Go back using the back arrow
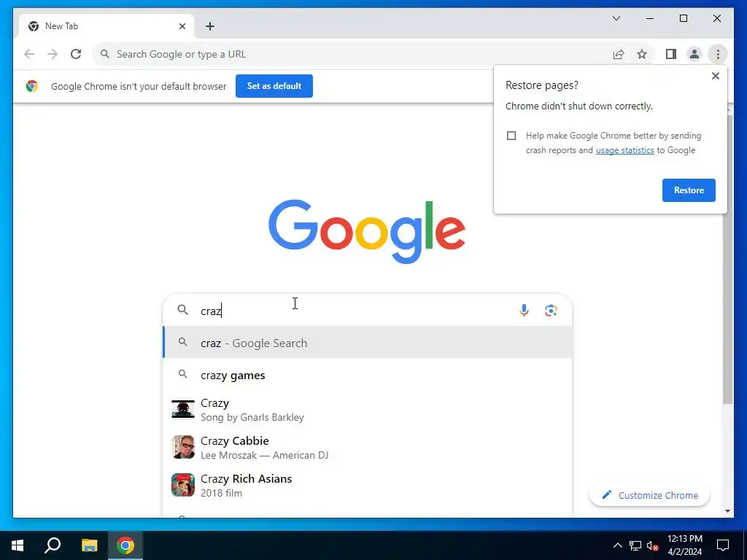Image resolution: width=747 pixels, height=560 pixels. (29, 54)
